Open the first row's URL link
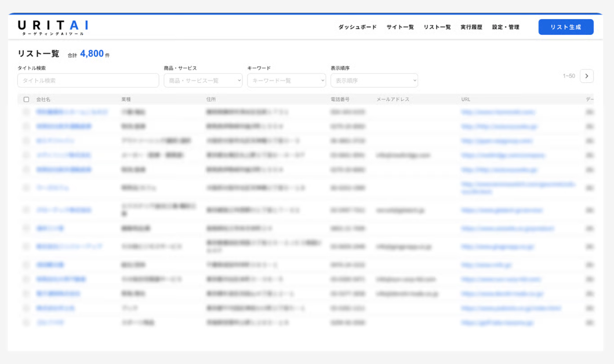The image size is (614, 364). pos(498,112)
